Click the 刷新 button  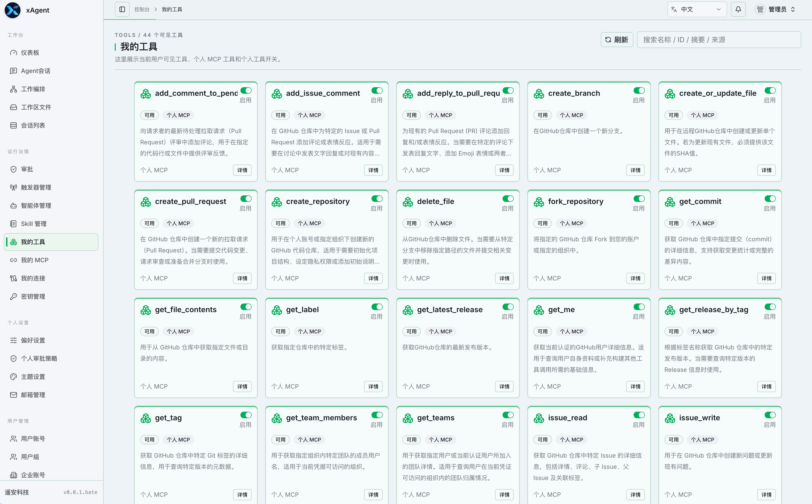tap(617, 40)
